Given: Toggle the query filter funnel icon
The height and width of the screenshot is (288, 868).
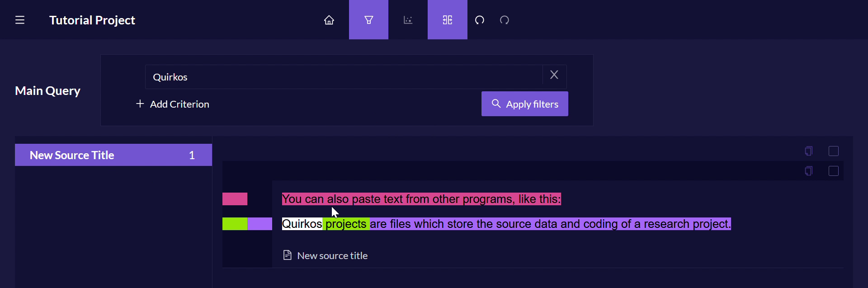Looking at the screenshot, I should click(x=368, y=20).
